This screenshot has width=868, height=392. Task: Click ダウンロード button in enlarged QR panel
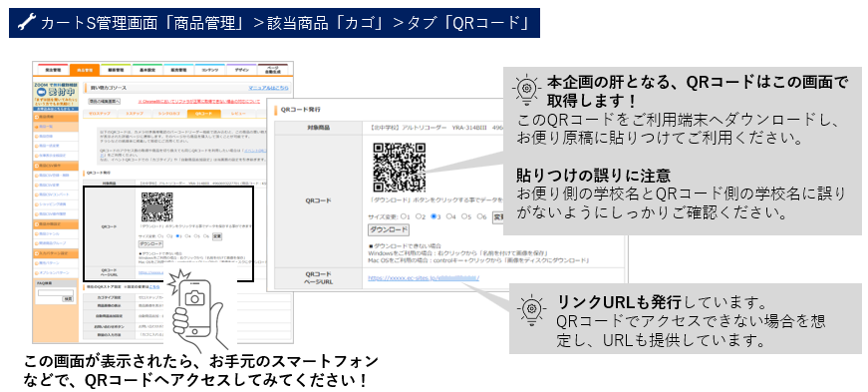[x=389, y=229]
